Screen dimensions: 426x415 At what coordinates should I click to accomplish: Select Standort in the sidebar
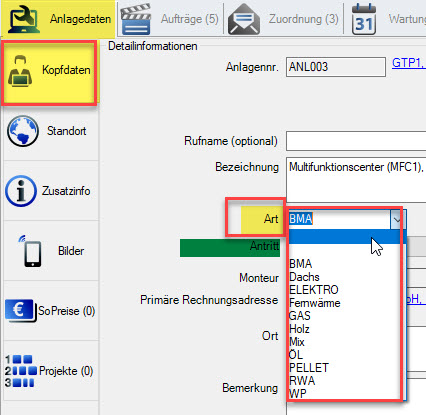pyautogui.click(x=51, y=131)
